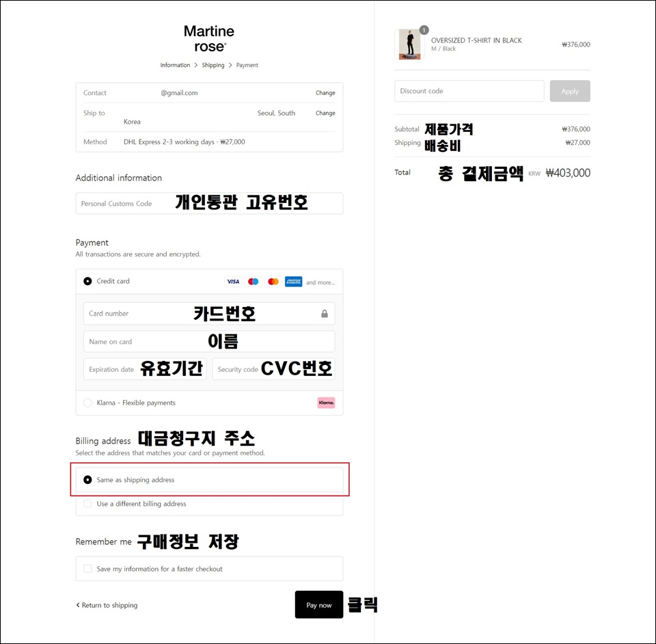Change the Ship to address
The height and width of the screenshot is (644, 656).
(325, 113)
